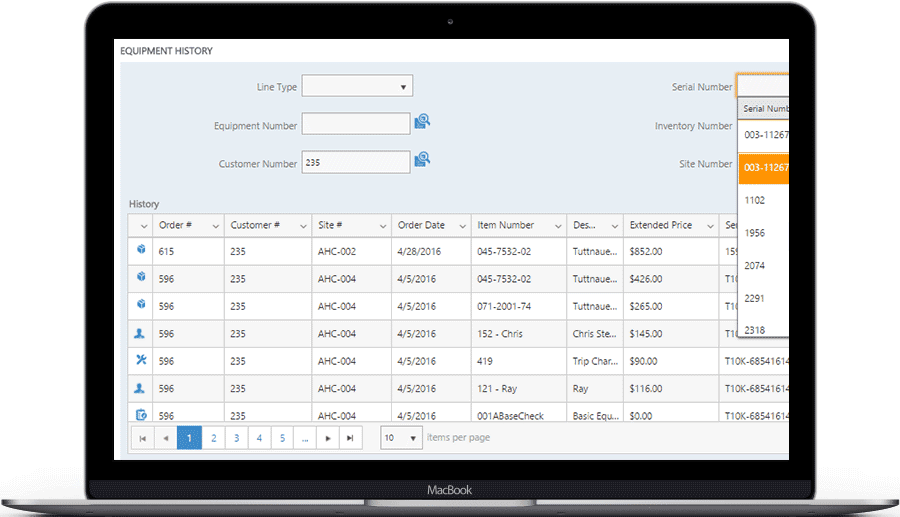Open the Customer Number lookup icon

coord(422,159)
